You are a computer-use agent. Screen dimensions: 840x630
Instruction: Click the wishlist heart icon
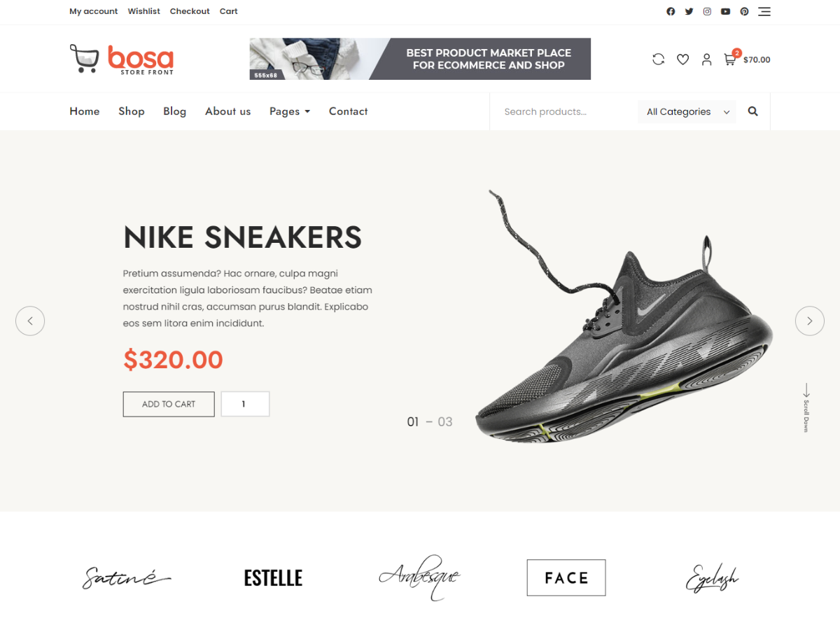coord(682,59)
